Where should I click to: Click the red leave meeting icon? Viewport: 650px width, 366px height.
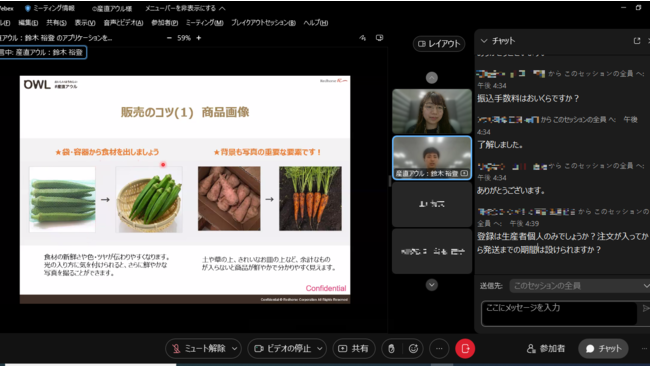465,349
